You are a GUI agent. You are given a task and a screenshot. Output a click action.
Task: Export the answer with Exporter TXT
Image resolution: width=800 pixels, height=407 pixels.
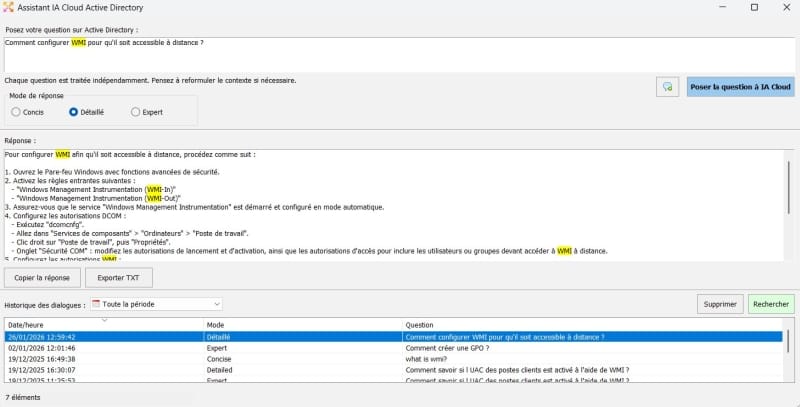coord(119,277)
